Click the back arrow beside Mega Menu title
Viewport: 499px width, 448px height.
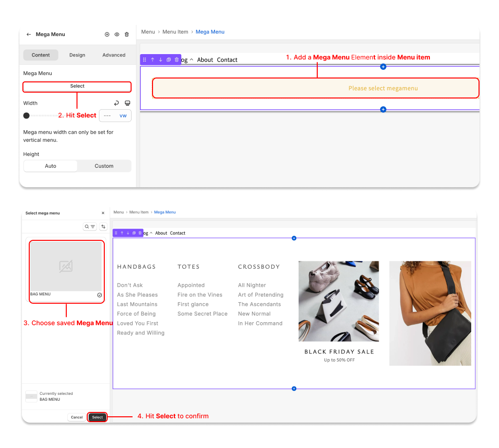pos(29,35)
